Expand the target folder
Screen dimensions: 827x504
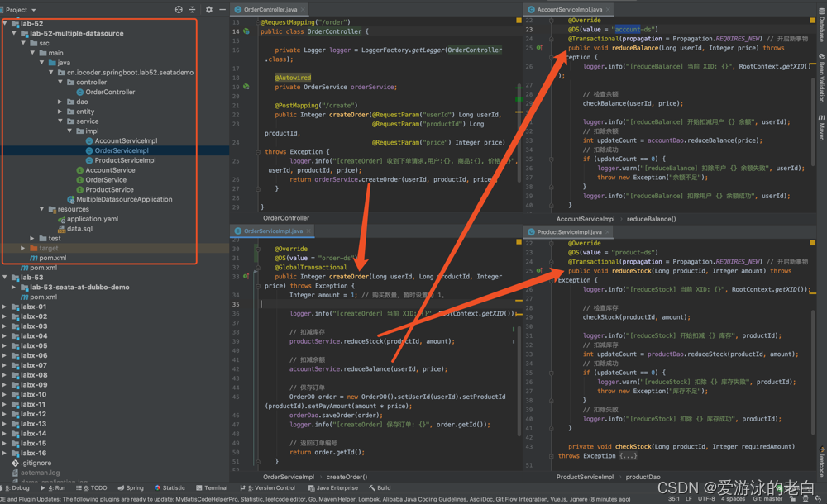pyautogui.click(x=22, y=249)
